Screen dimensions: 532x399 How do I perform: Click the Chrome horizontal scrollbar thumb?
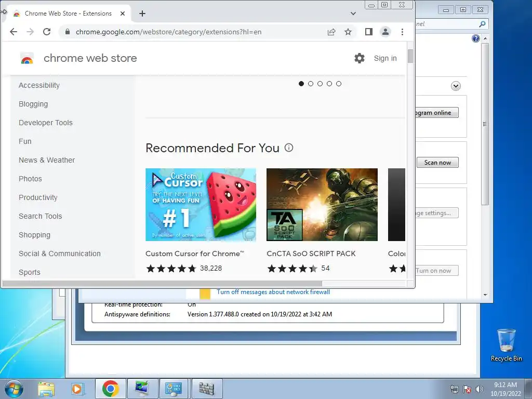[x=162, y=284]
